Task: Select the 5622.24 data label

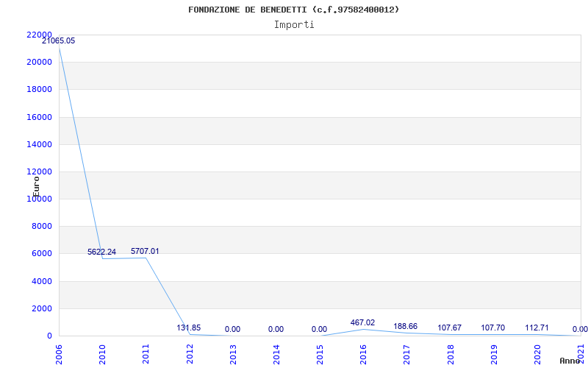Action: click(101, 252)
